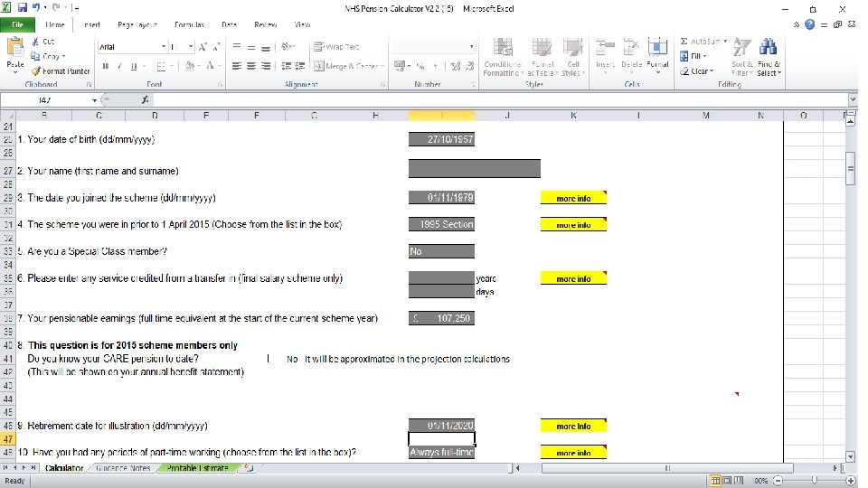Click the Percent Style icon
868x488 pixels.
(x=420, y=66)
